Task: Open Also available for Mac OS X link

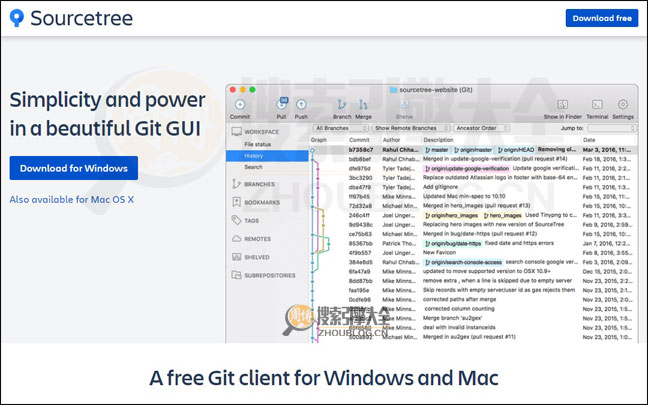Action: click(x=71, y=200)
